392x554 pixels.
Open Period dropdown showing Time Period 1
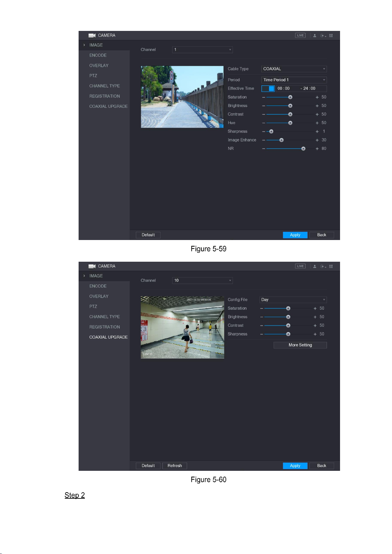tap(294, 80)
